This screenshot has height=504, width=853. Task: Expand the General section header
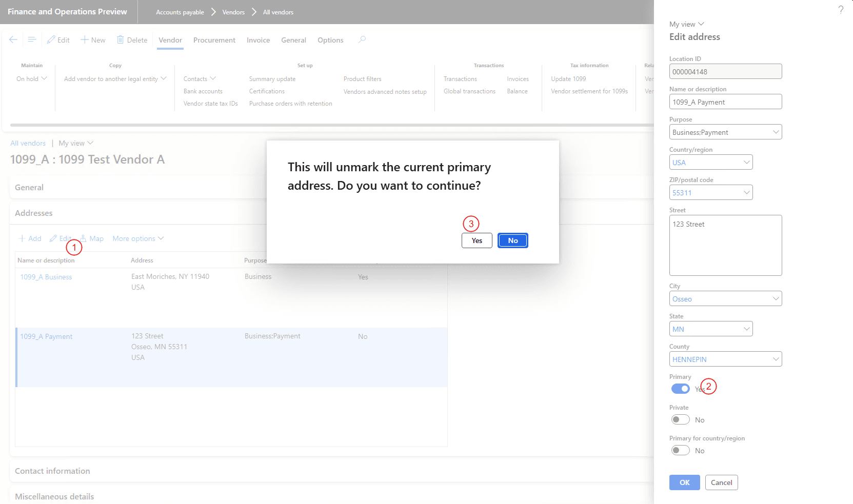pyautogui.click(x=29, y=188)
